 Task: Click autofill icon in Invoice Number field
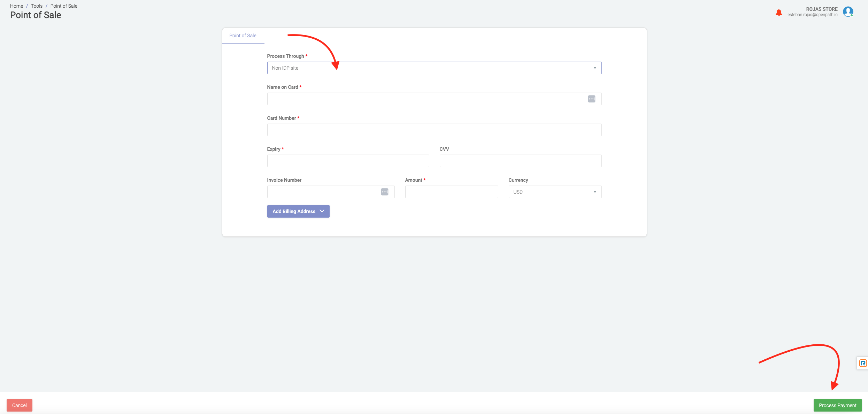(384, 192)
